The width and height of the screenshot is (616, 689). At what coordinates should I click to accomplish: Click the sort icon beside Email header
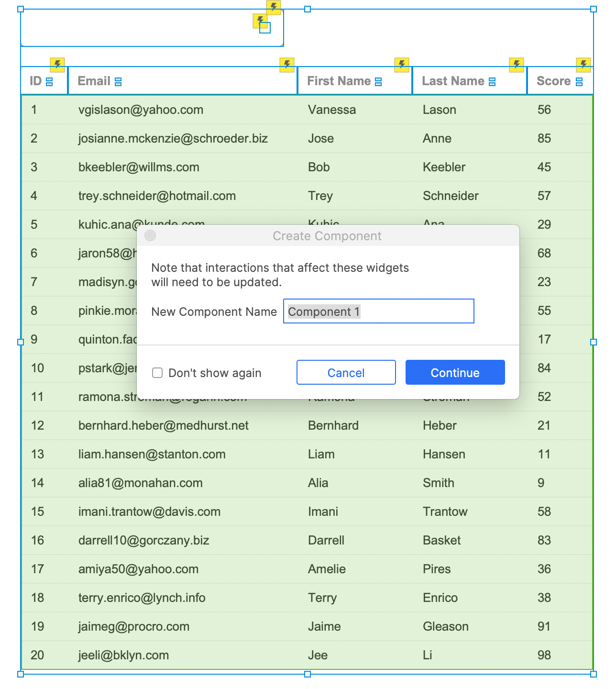pyautogui.click(x=118, y=82)
